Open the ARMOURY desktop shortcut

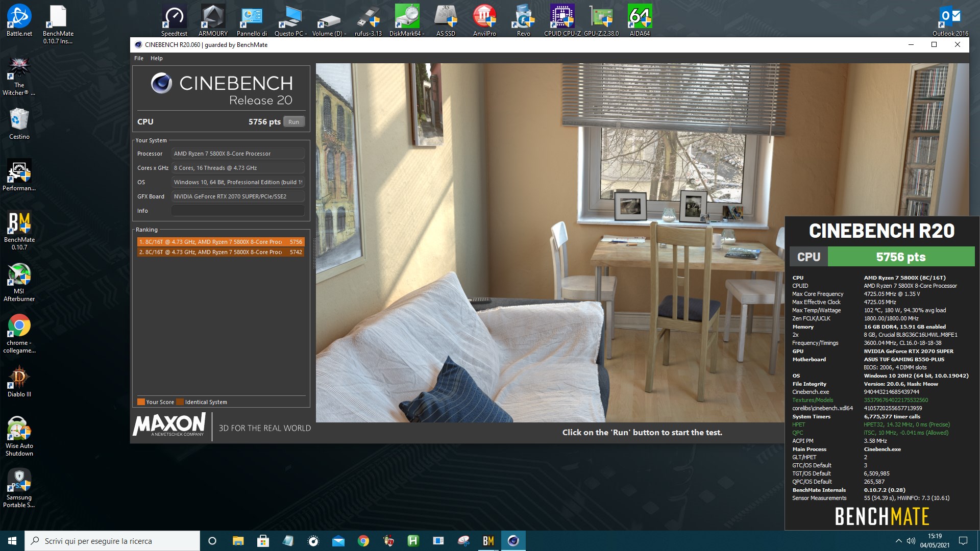coord(213,20)
